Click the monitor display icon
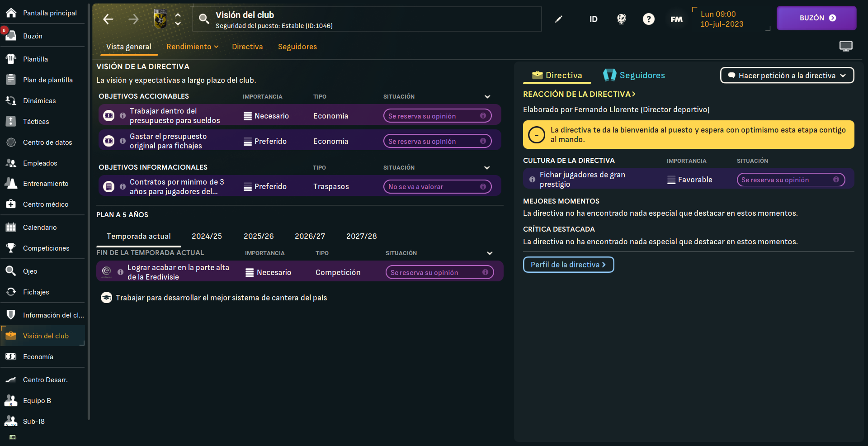Viewport: 868px width, 446px height. point(845,46)
